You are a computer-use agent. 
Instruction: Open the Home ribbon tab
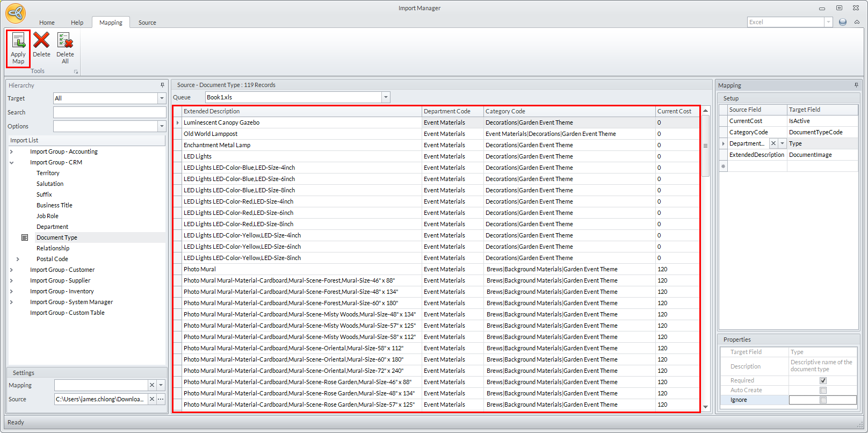point(47,23)
